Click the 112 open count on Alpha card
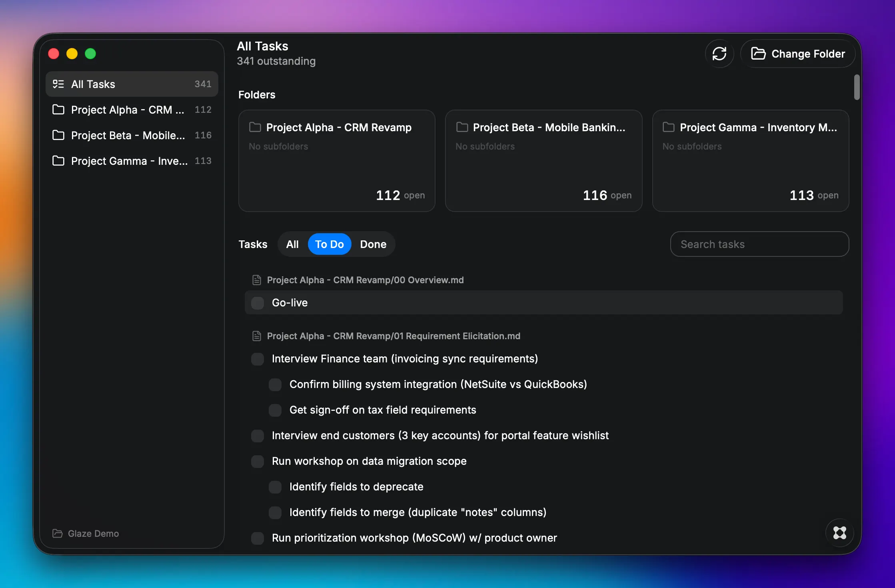This screenshot has width=895, height=588. (400, 195)
